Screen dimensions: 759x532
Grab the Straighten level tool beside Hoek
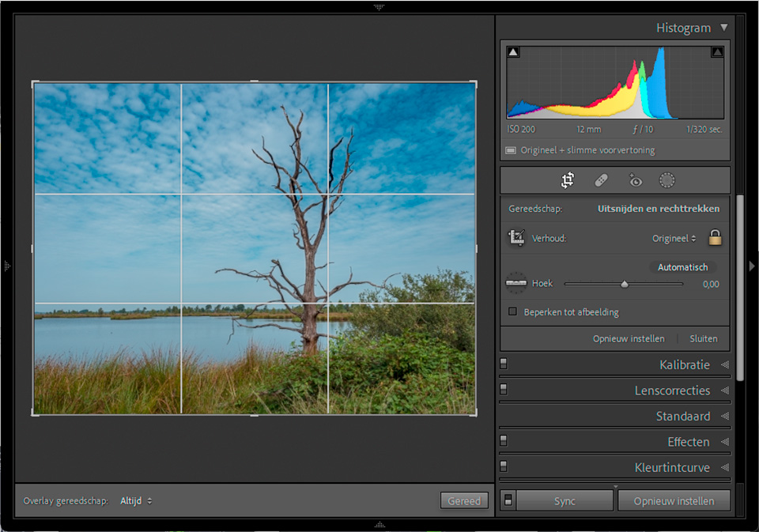516,283
